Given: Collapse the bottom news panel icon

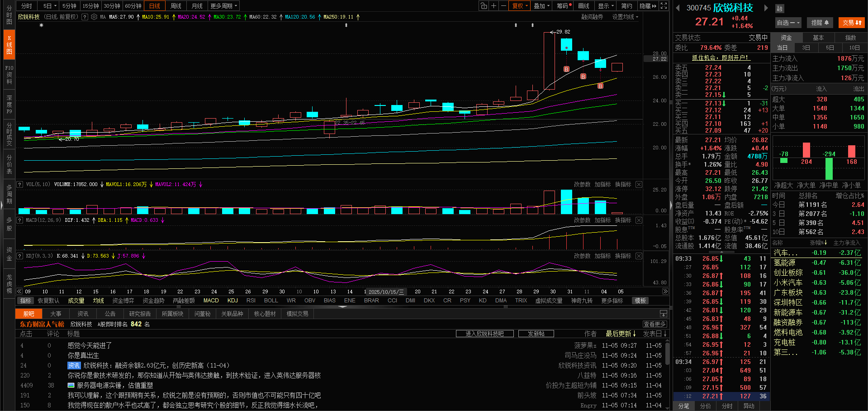Looking at the screenshot, I should coord(663,314).
